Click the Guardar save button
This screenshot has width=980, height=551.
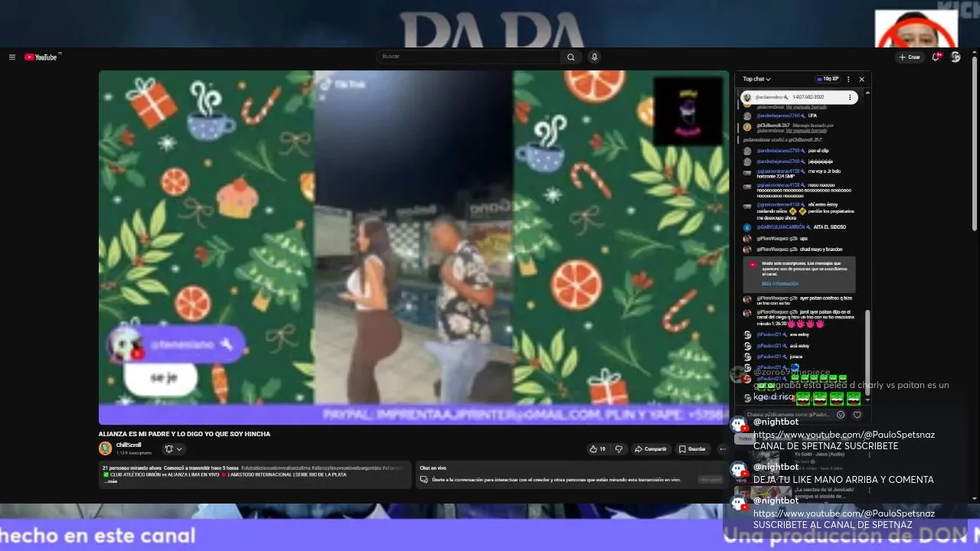click(692, 449)
